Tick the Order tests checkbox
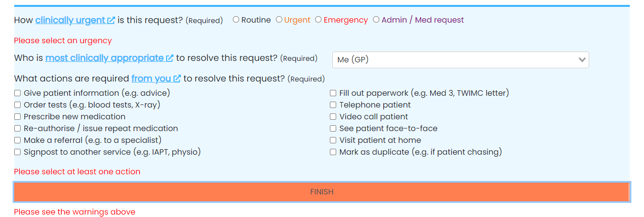The image size is (644, 217). point(18,105)
